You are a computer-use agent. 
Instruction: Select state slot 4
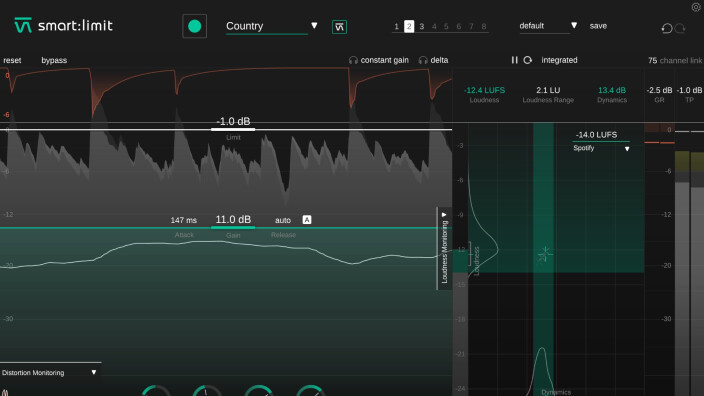pyautogui.click(x=434, y=26)
